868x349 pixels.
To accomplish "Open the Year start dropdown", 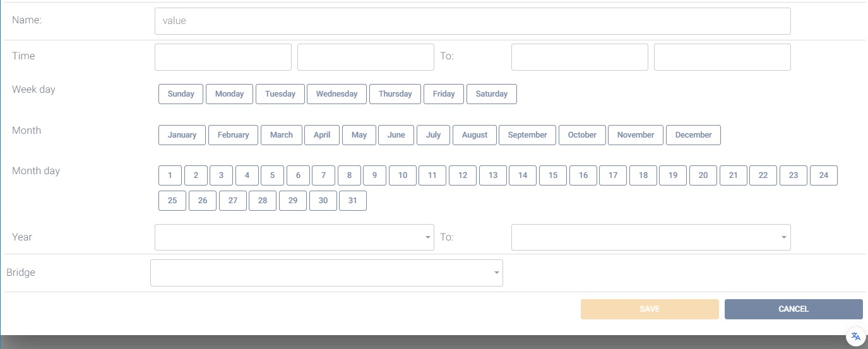I will coord(294,237).
